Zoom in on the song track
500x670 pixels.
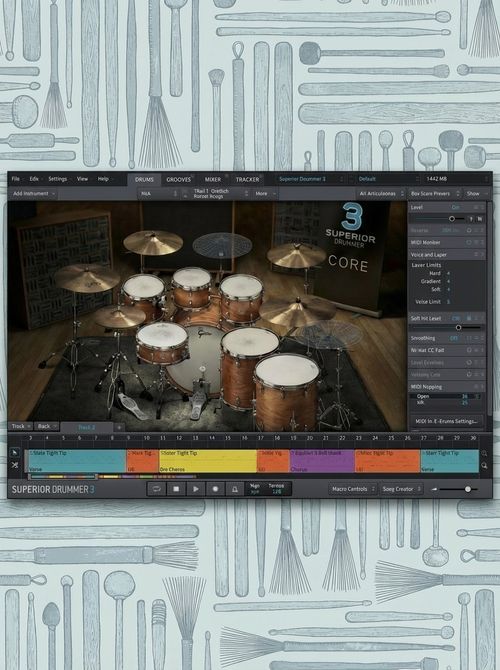click(x=485, y=453)
